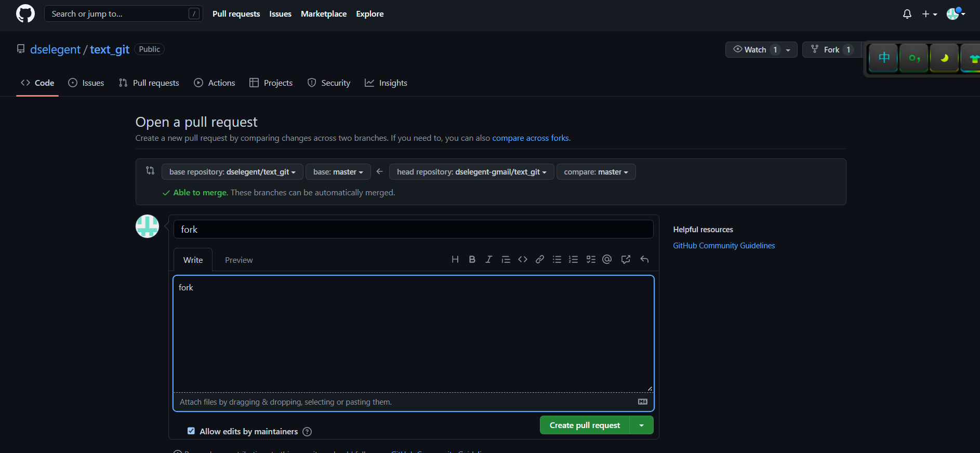
Task: Open the Actions tab
Action: 214,83
